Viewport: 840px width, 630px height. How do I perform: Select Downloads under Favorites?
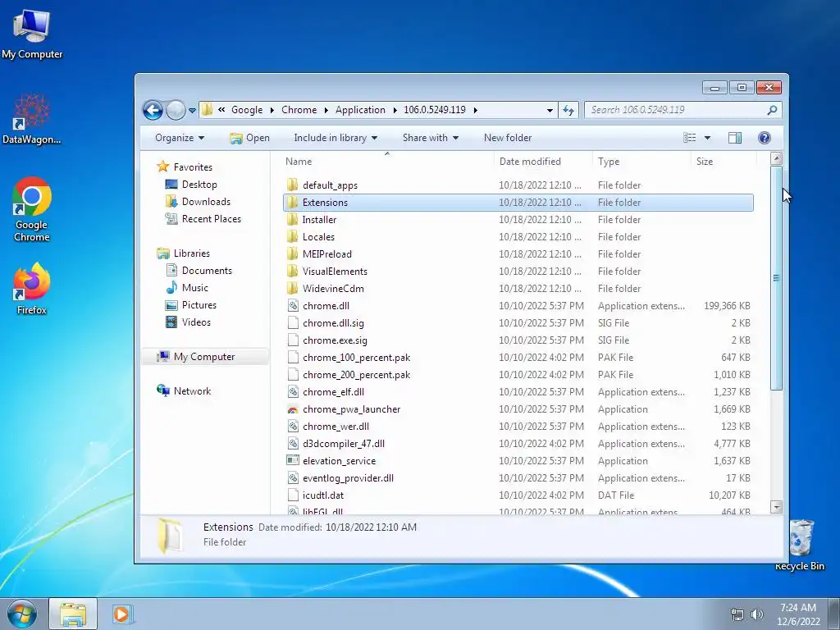pos(198,202)
